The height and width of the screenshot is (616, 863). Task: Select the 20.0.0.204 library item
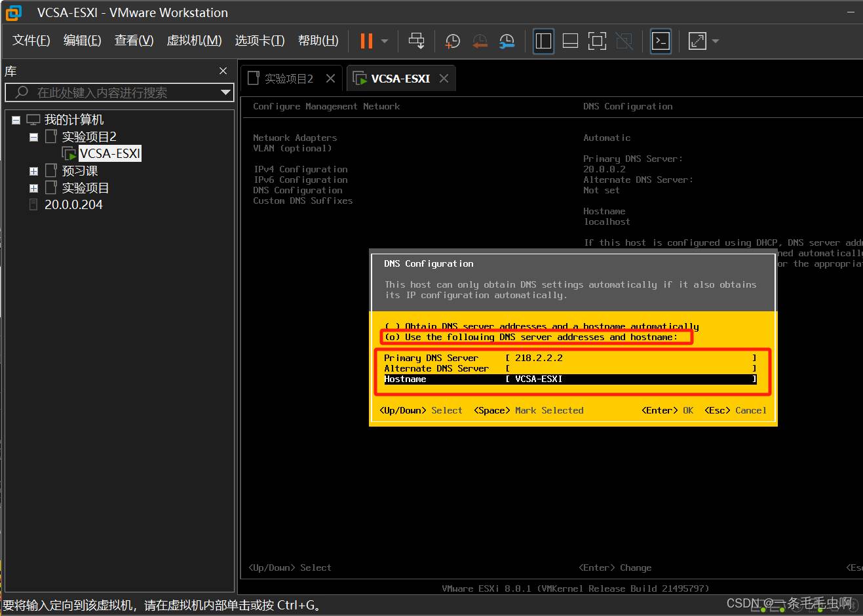tap(73, 205)
